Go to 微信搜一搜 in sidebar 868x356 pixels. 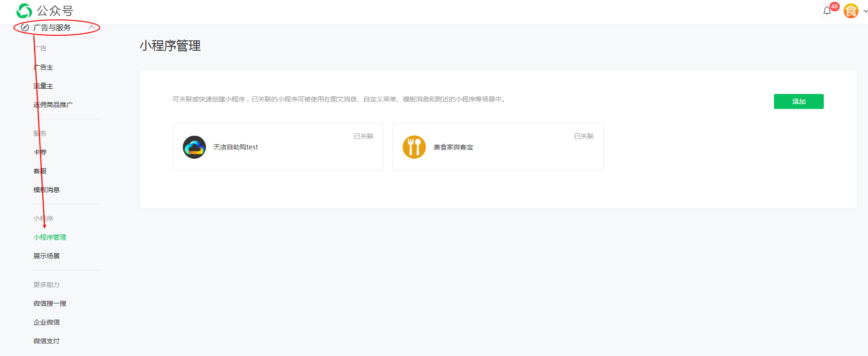click(x=50, y=303)
